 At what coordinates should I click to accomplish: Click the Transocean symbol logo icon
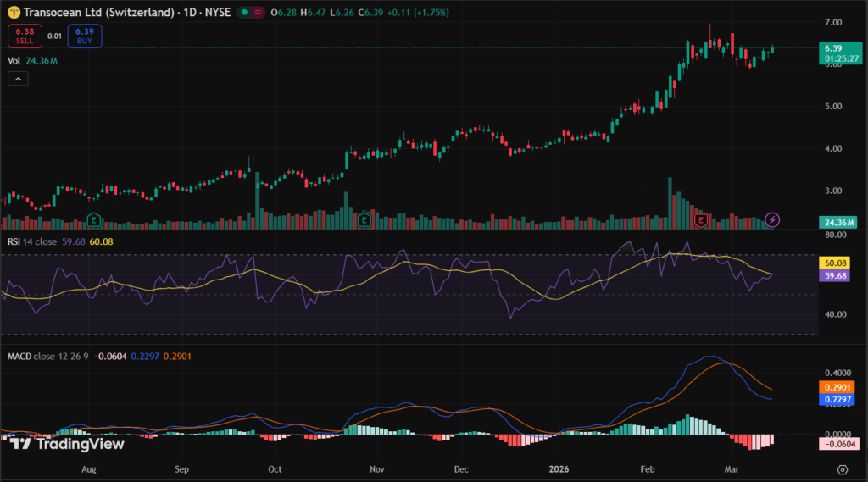point(14,13)
